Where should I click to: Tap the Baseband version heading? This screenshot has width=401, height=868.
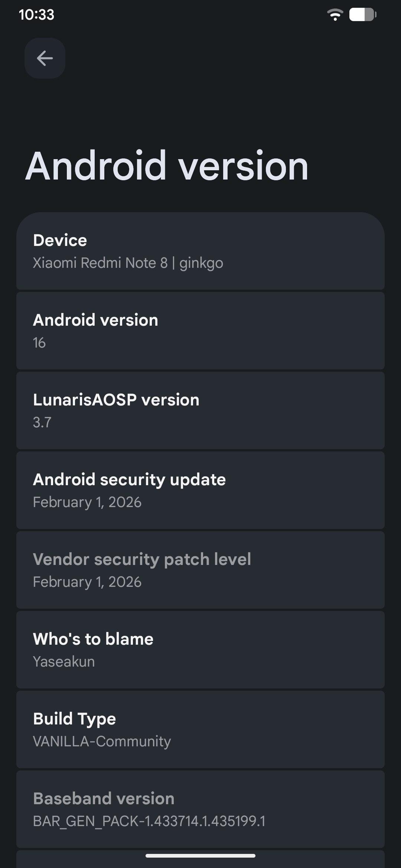coord(104,799)
